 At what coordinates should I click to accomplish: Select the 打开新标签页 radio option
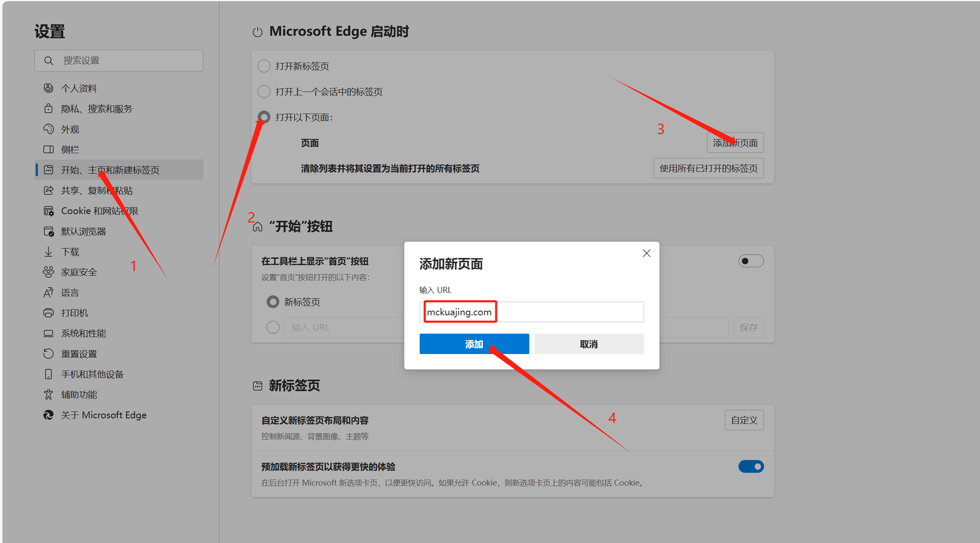(264, 66)
